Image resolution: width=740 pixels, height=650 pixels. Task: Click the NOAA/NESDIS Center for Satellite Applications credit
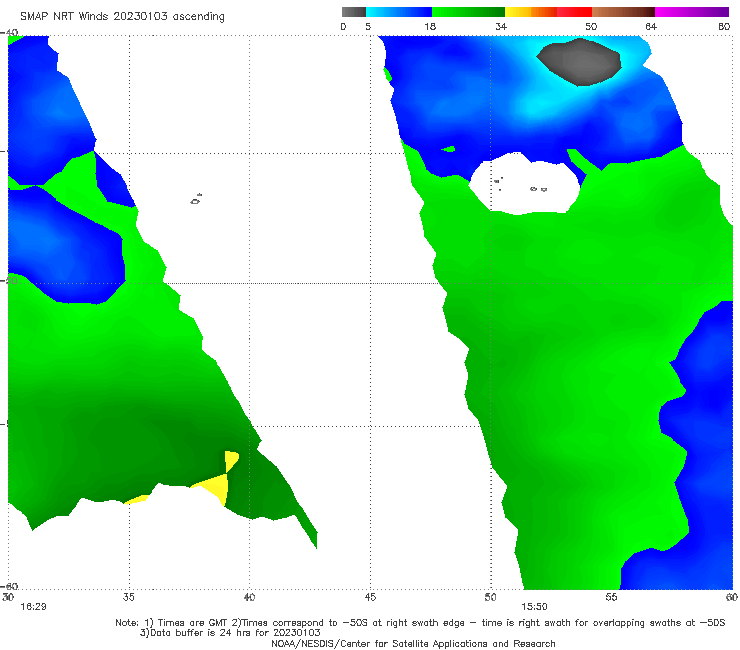tap(413, 643)
